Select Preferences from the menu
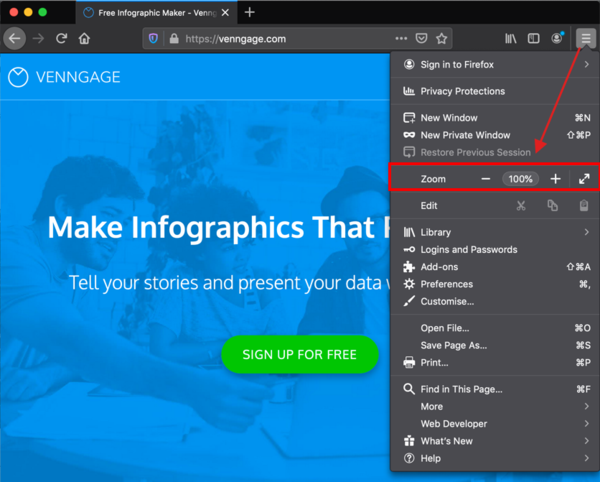Viewport: 600px width, 482px height. pyautogui.click(x=446, y=284)
